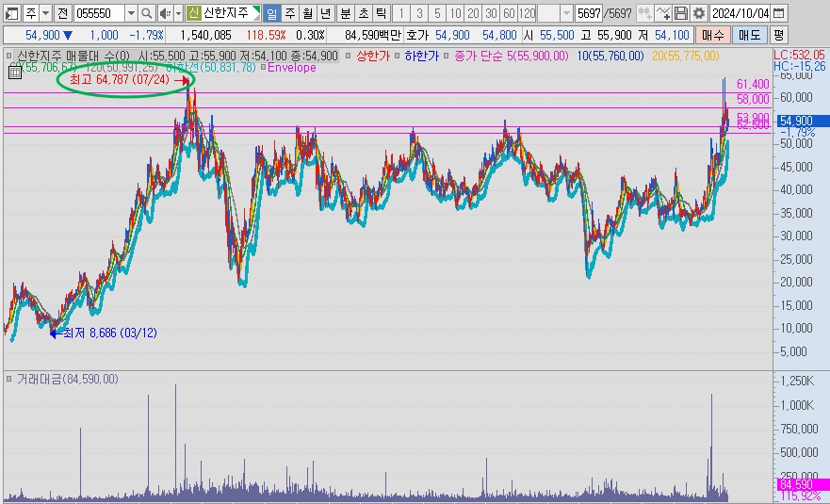The width and height of the screenshot is (830, 504).
Task: Click the Envelope indicator label
Action: click(x=292, y=67)
